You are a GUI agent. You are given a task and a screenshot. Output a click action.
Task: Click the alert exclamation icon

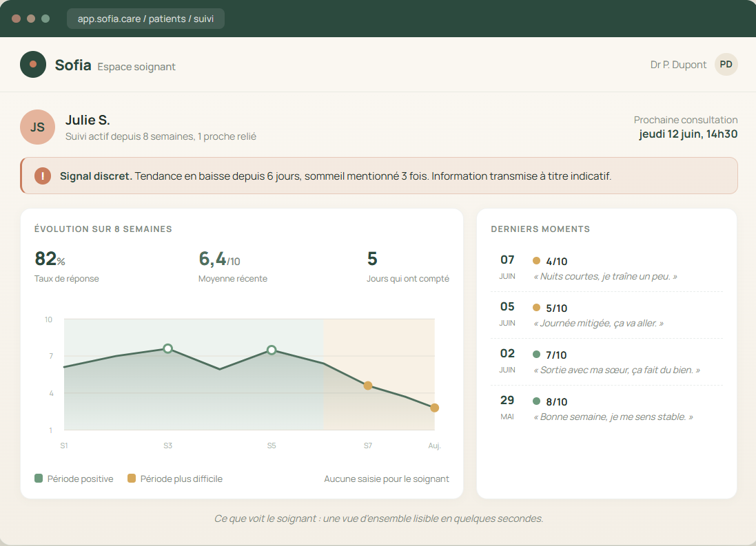pyautogui.click(x=43, y=176)
